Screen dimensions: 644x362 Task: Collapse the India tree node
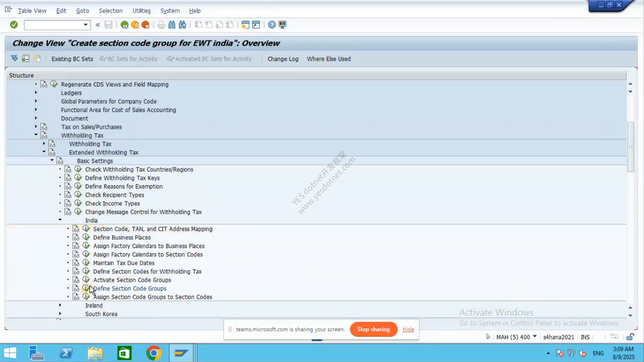60,220
